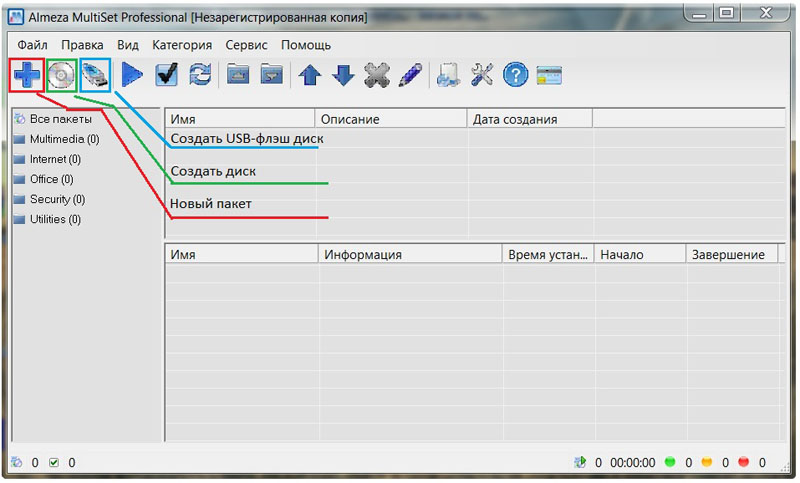Viewport: 800px width, 483px height.
Task: Click the Almeza app icon in title bar
Action: pyautogui.click(x=16, y=17)
